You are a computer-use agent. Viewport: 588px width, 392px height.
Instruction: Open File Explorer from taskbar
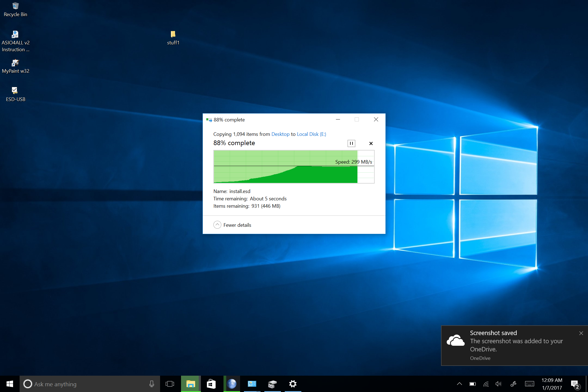pyautogui.click(x=191, y=384)
